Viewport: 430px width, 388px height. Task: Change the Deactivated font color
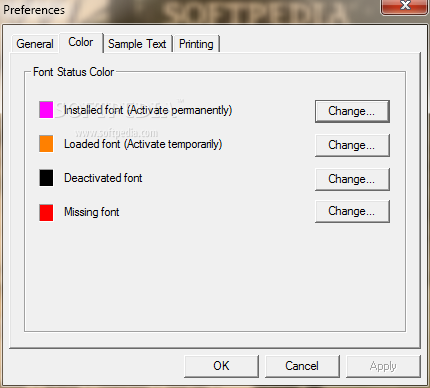click(352, 179)
